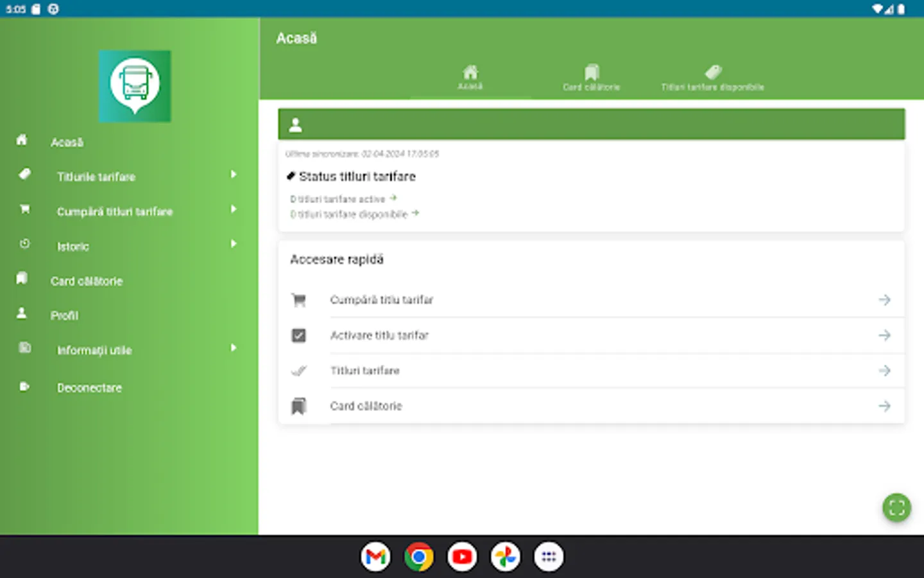Select the Profil person icon

(21, 313)
